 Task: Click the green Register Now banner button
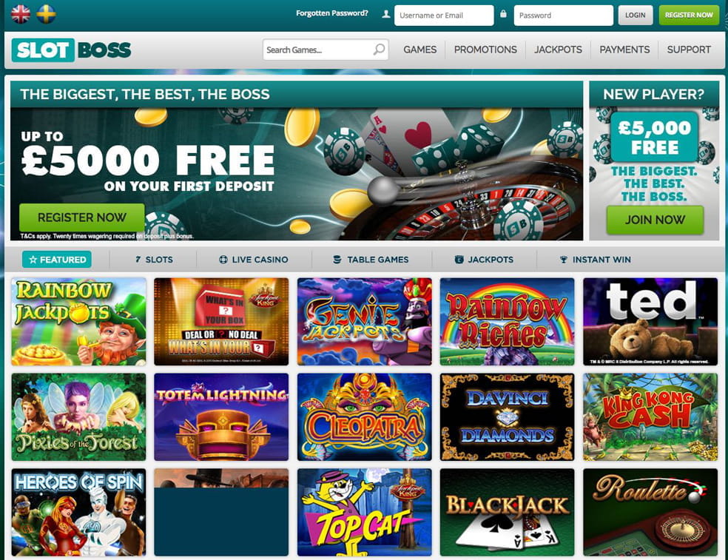point(81,217)
